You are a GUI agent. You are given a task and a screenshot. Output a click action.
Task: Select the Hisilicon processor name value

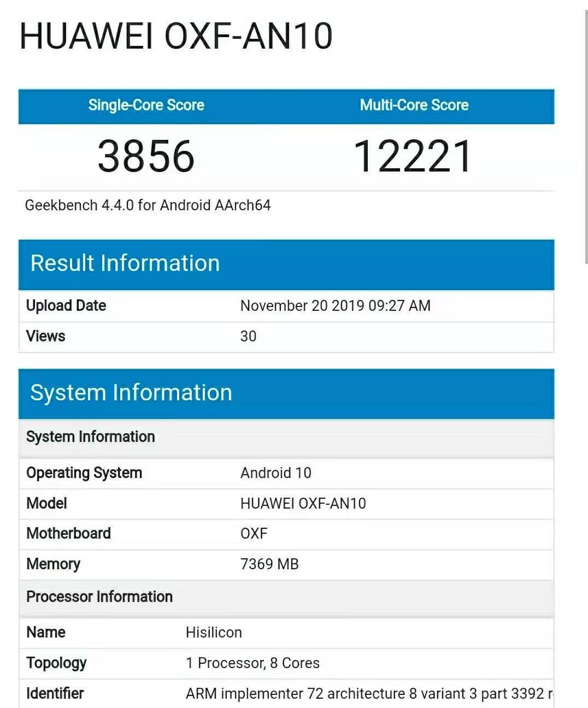click(x=214, y=633)
